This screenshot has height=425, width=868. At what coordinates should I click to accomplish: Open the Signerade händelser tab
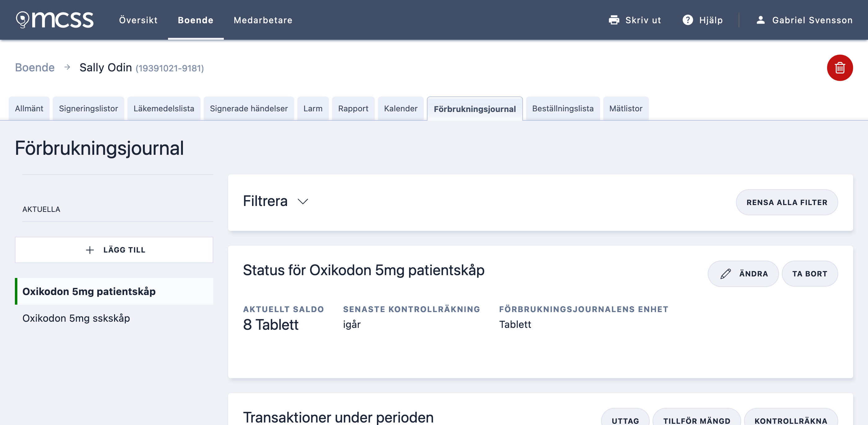coord(249,108)
